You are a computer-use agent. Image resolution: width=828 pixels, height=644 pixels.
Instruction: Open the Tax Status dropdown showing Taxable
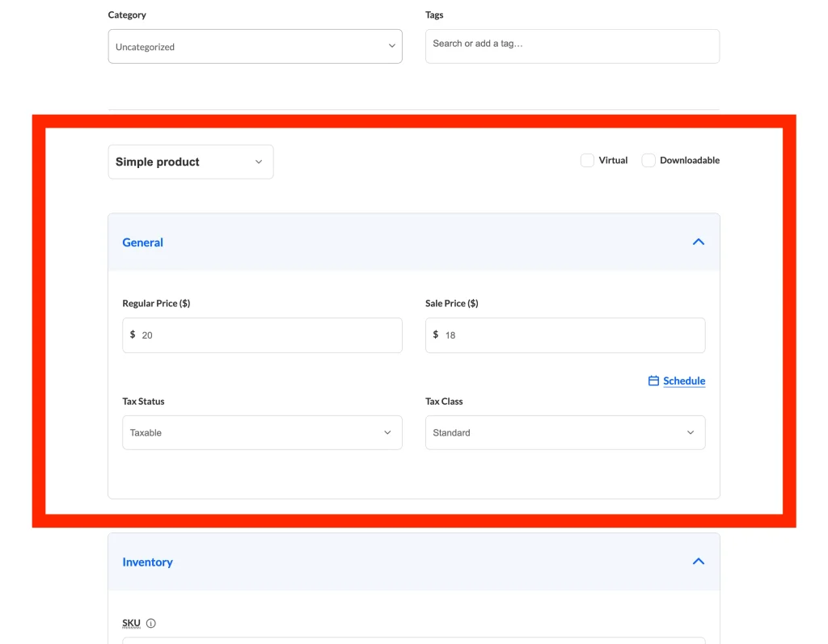pyautogui.click(x=262, y=432)
